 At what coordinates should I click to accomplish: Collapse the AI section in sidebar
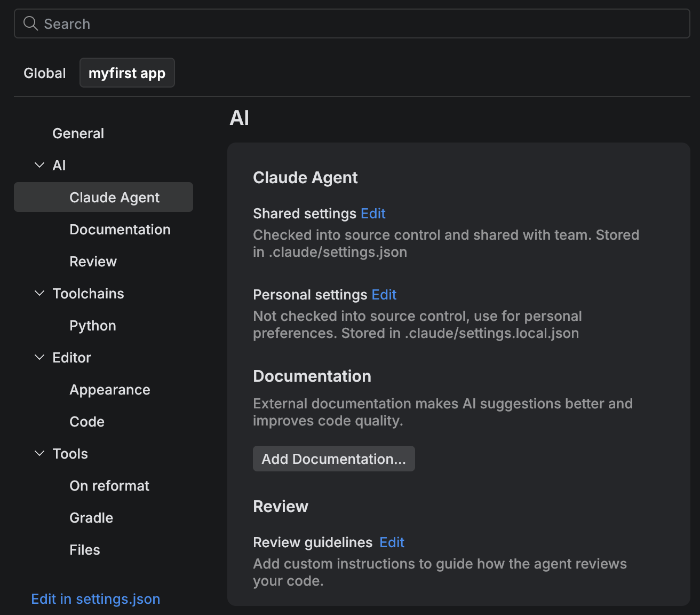click(x=39, y=165)
